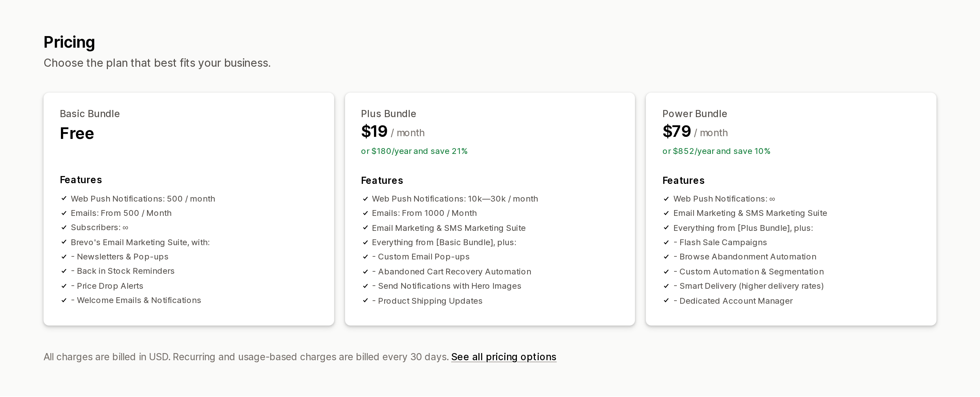This screenshot has height=397, width=980.
Task: Click the text - Back in Stock Reminders
Action: click(122, 271)
